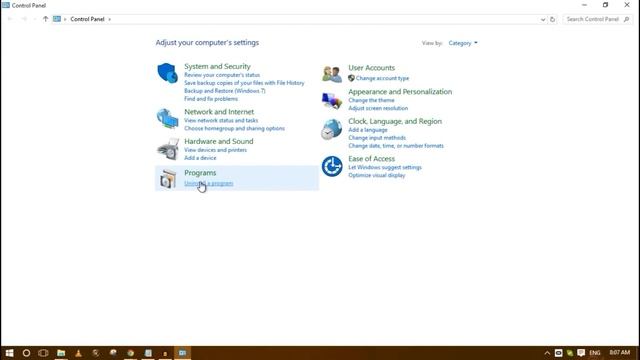Viewport: 640px width, 360px height.
Task: Expand the address bar history dropdown
Action: (542, 19)
